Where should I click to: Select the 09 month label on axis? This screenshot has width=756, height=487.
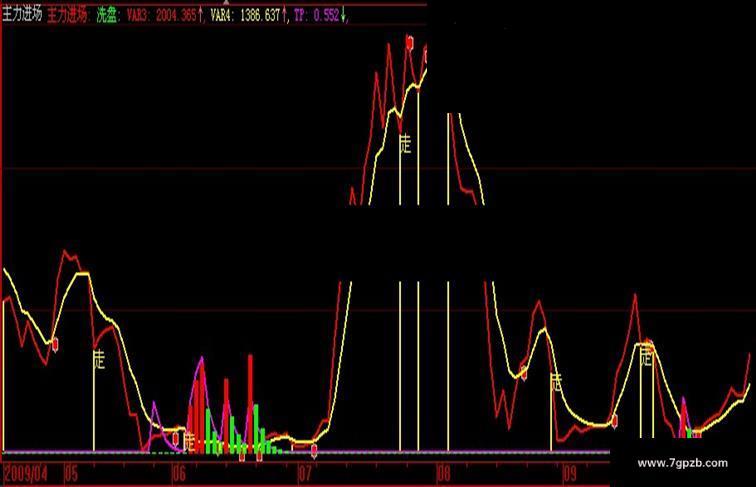click(570, 474)
